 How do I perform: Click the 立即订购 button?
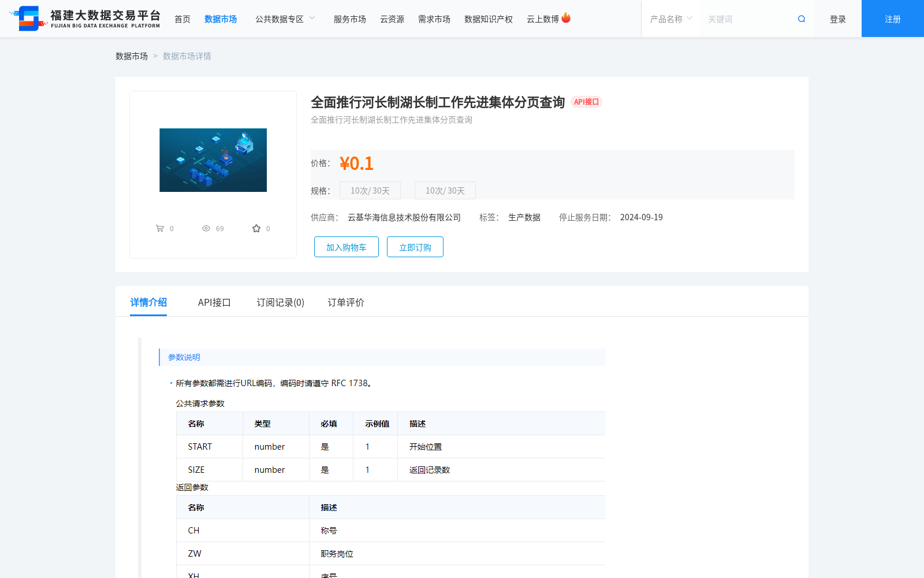(x=415, y=247)
